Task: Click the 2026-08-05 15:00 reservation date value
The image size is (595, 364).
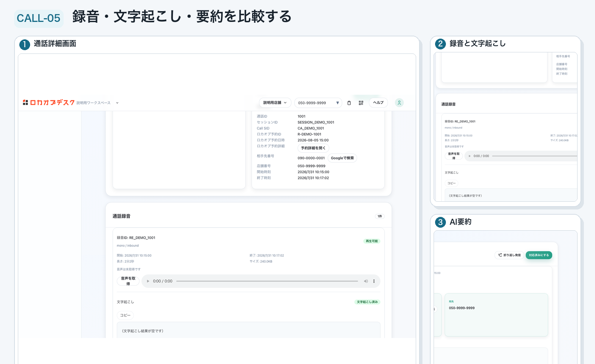Action: (x=313, y=140)
